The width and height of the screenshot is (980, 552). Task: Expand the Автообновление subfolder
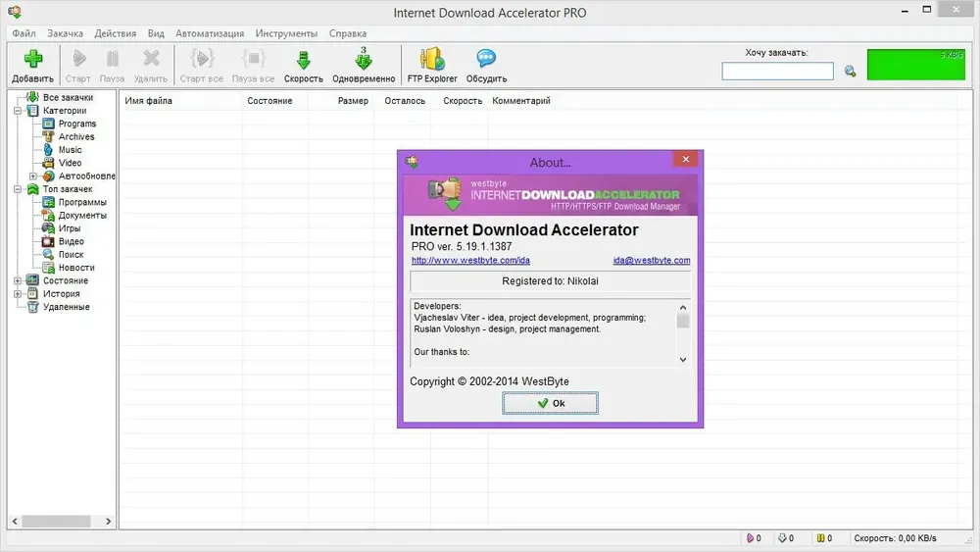pos(33,176)
